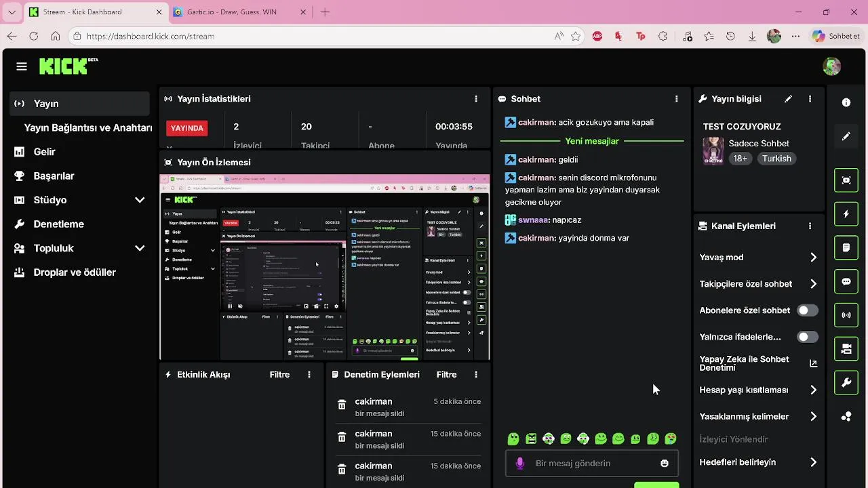868x488 pixels.
Task: Click the KICK logo
Action: [x=68, y=66]
